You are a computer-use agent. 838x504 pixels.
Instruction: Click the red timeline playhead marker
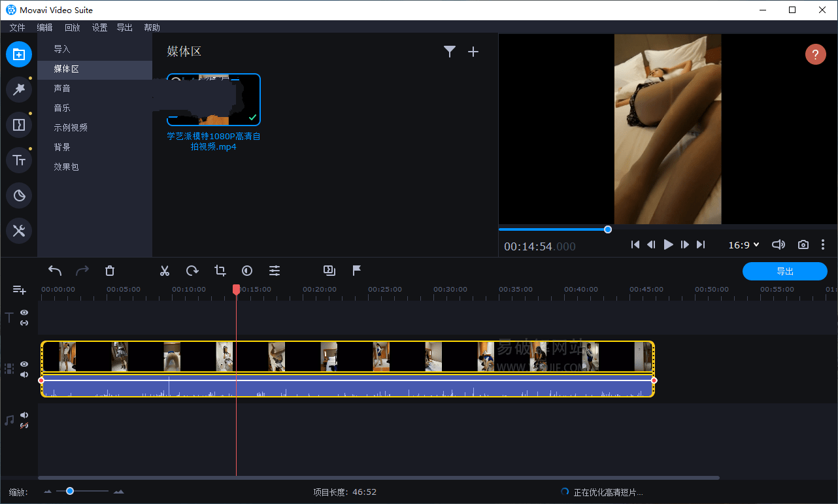[x=237, y=290]
